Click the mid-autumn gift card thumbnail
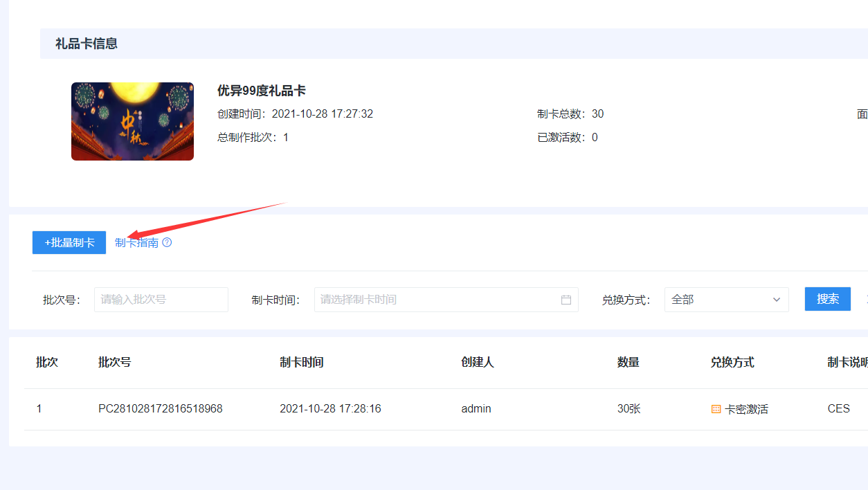 click(x=132, y=122)
